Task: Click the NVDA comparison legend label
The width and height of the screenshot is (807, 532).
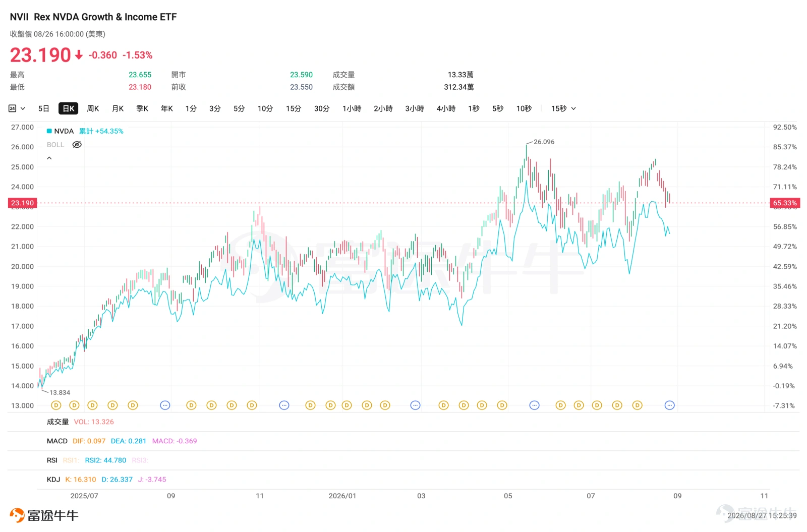Action: coord(64,131)
